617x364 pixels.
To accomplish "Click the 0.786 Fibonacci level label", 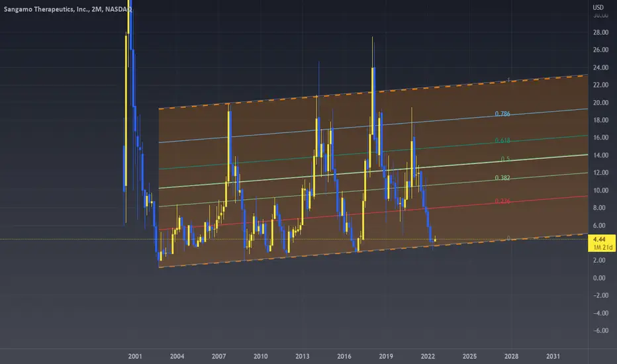I will point(502,114).
